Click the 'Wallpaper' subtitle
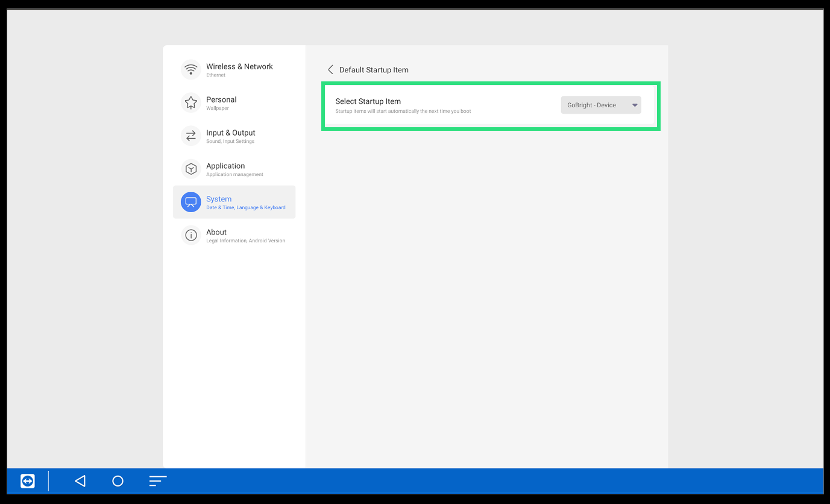The width and height of the screenshot is (830, 504). coord(218,109)
